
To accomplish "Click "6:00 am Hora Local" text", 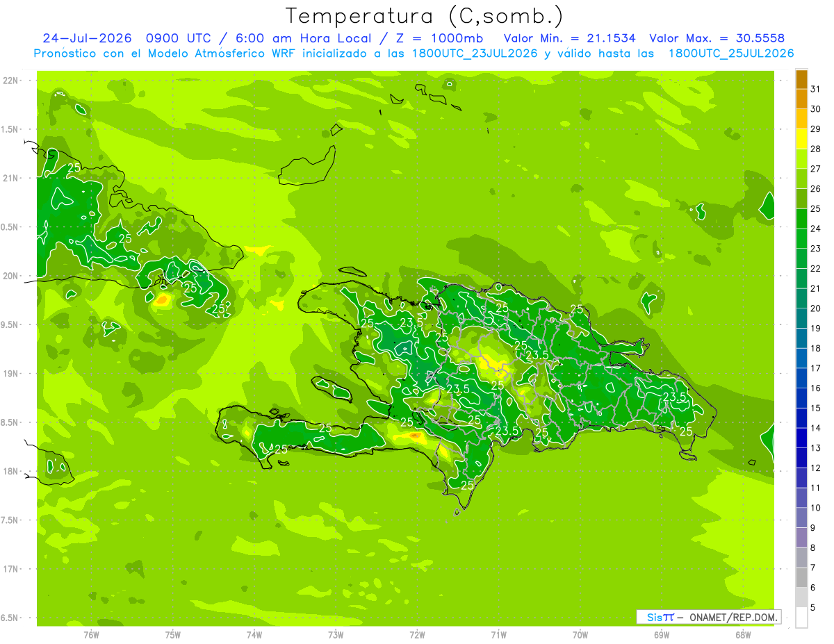I will pyautogui.click(x=302, y=38).
